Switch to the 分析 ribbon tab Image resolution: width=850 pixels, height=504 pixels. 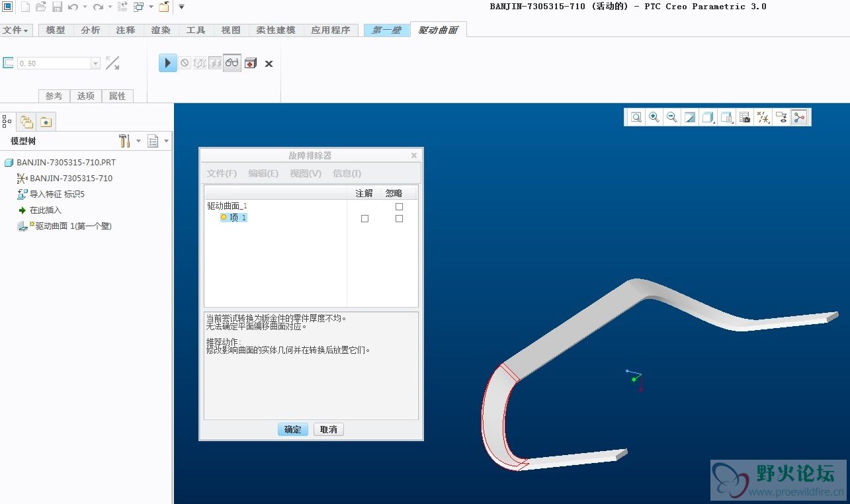coord(91,30)
